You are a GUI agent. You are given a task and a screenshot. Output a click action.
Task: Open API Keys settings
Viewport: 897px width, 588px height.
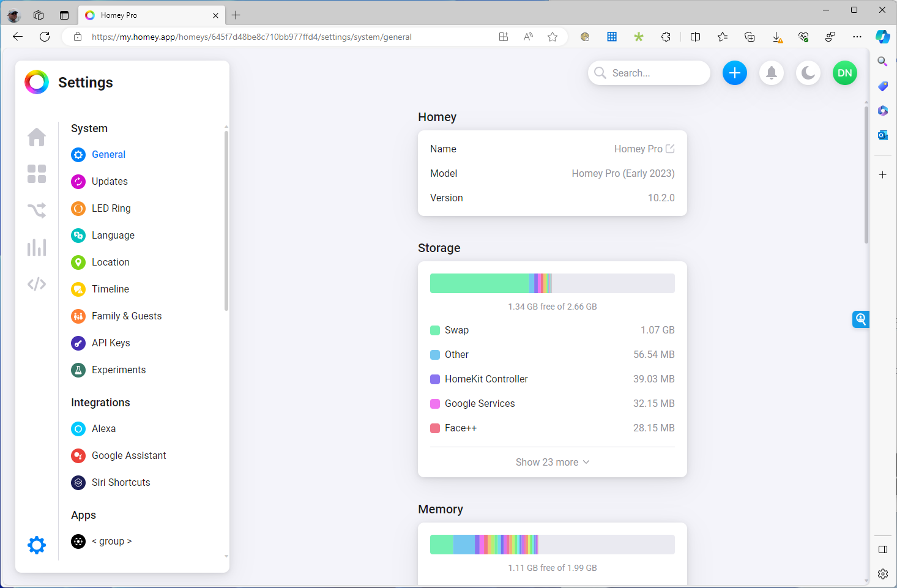tap(111, 343)
